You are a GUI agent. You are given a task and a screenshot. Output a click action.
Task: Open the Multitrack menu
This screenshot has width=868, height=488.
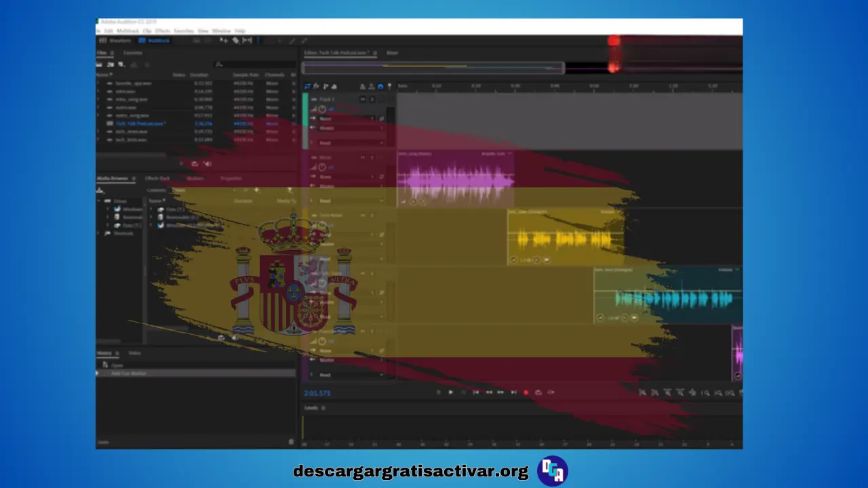[x=127, y=31]
